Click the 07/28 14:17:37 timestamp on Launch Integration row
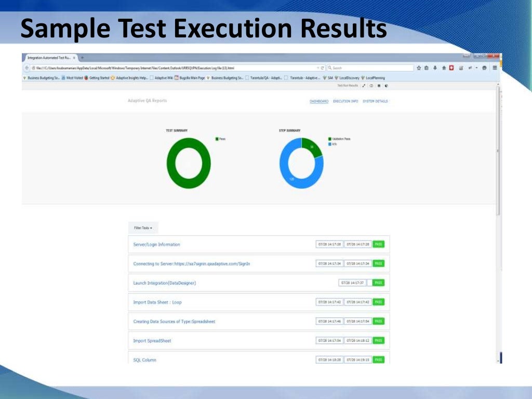The width and height of the screenshot is (532, 399). pyautogui.click(x=352, y=283)
